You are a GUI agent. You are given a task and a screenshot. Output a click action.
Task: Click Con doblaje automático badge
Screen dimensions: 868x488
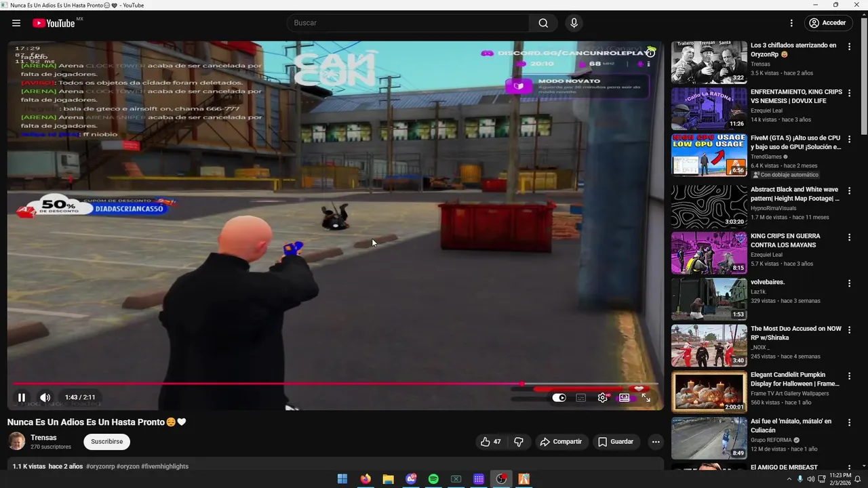click(x=785, y=175)
